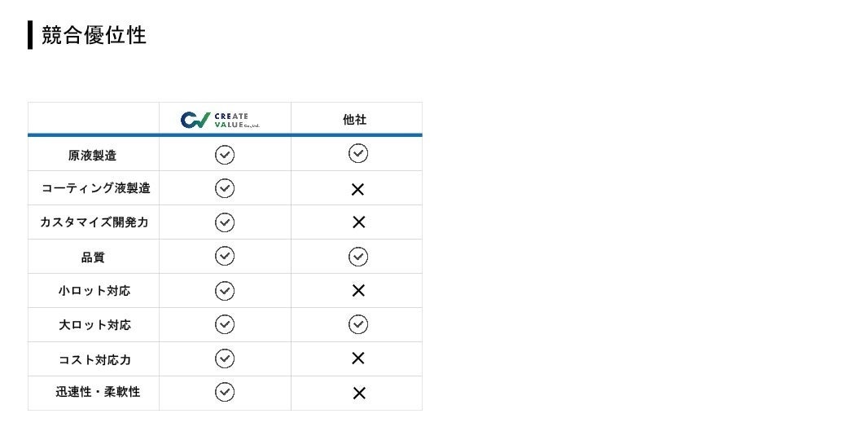The image size is (868, 431).
Task: Click Create Value checkmark for 原液製造
Action: [225, 155]
